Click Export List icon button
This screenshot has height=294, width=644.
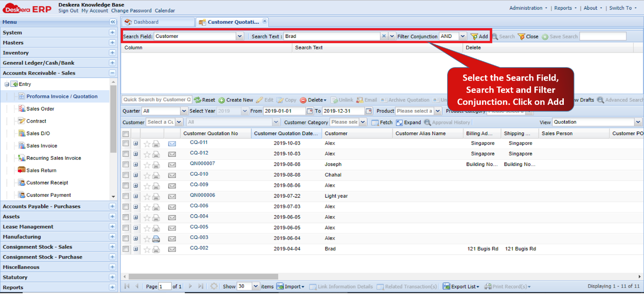[x=461, y=287]
